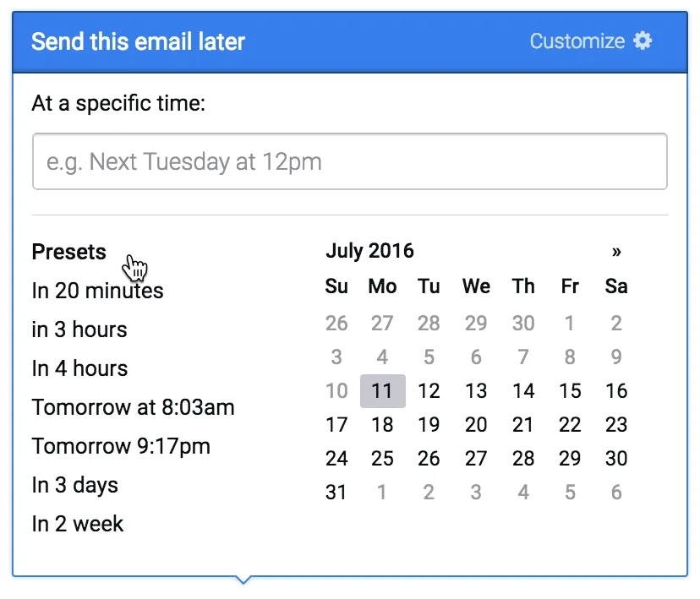The width and height of the screenshot is (700, 599).
Task: Focus the specific time input field
Action: tap(350, 161)
